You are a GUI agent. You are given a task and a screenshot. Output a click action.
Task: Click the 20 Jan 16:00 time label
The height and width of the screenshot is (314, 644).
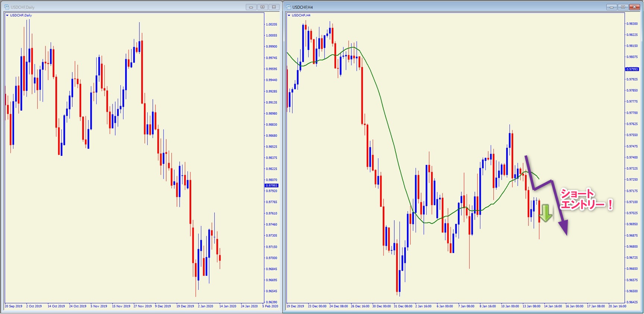click(x=618, y=306)
